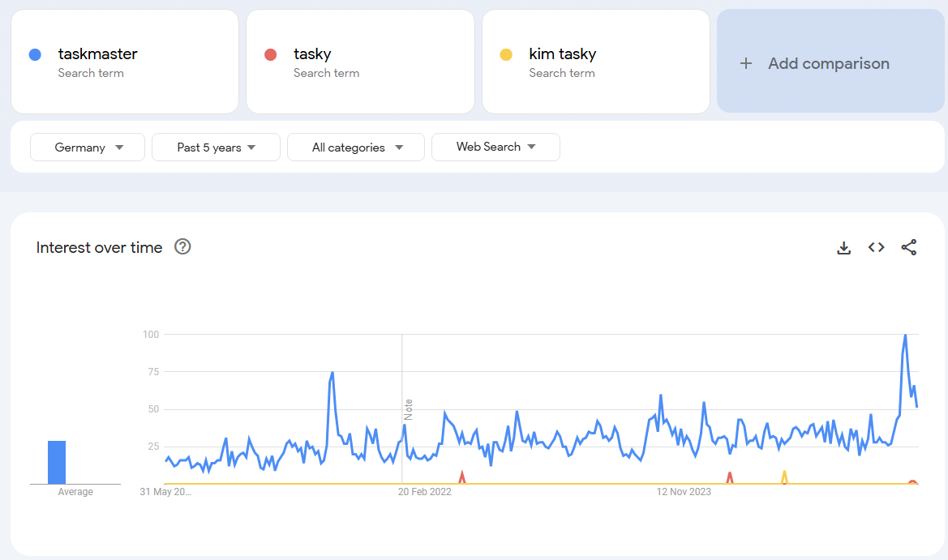Image resolution: width=948 pixels, height=560 pixels.
Task: Download the Interest over time CSV
Action: [x=843, y=248]
